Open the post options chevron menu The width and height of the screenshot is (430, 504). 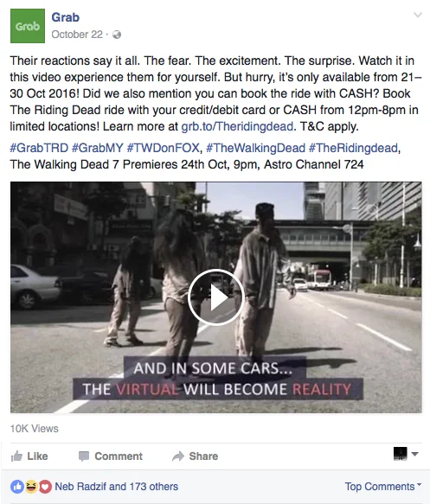[x=418, y=15]
